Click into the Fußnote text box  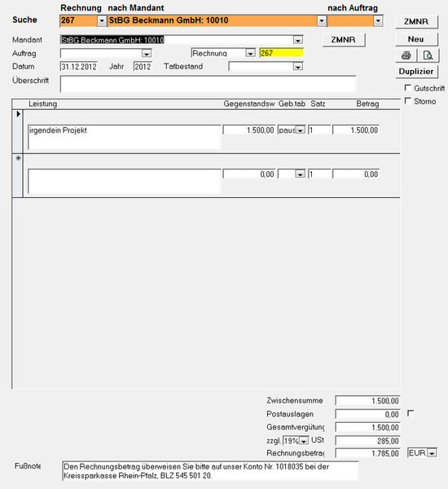pyautogui.click(x=210, y=471)
